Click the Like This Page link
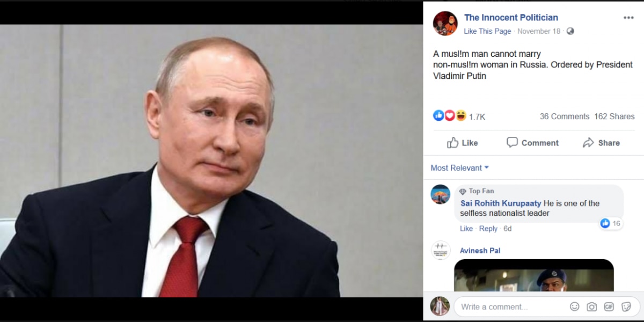The image size is (644, 322). [x=487, y=31]
